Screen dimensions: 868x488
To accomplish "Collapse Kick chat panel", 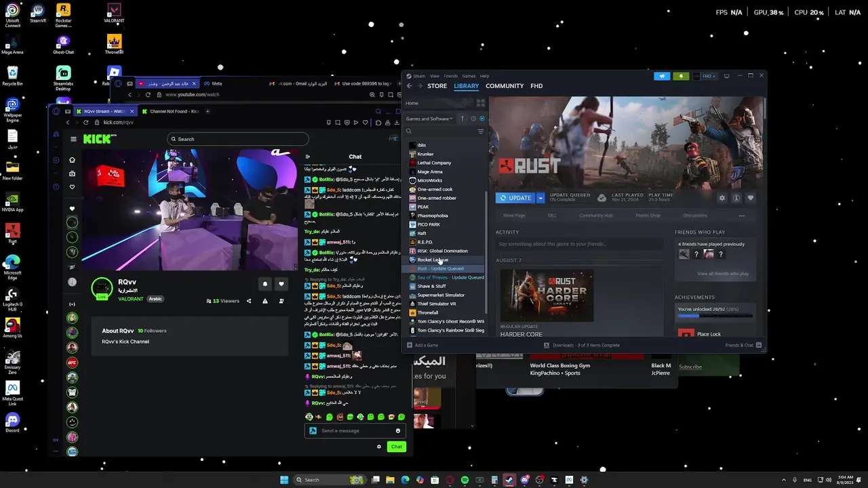I will (x=307, y=157).
